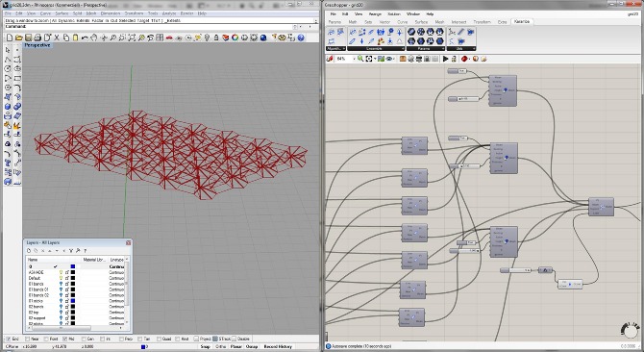The width and height of the screenshot is (644, 352).
Task: Toggle the Mid osnap checkbox
Action: 65,339
